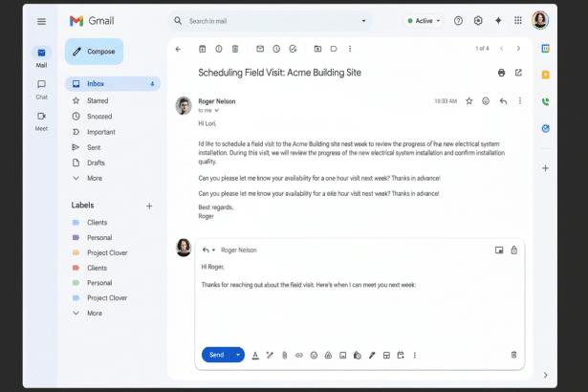Open more reply options three dots
Screen dimensions: 588x392
tap(415, 356)
